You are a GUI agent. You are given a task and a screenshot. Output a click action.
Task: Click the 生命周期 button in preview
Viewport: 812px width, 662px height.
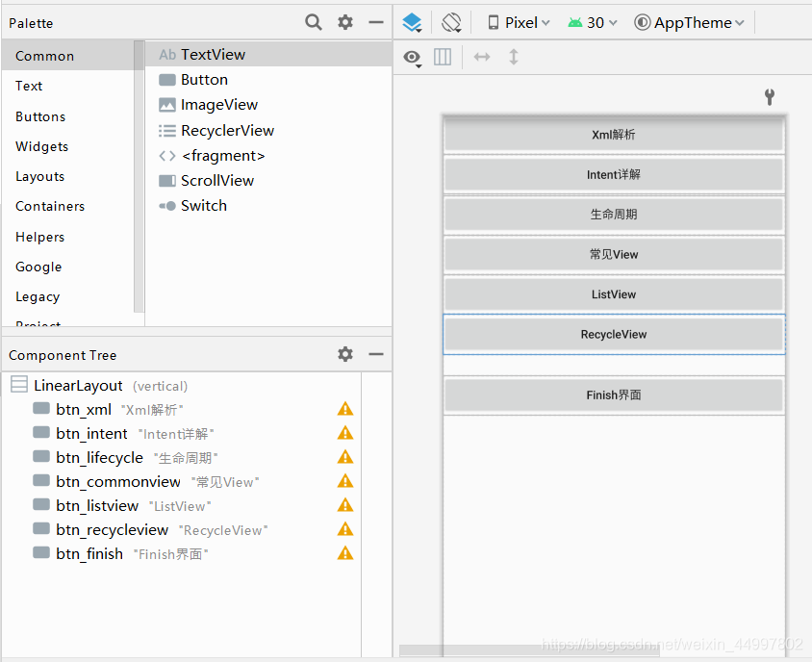[x=614, y=215]
